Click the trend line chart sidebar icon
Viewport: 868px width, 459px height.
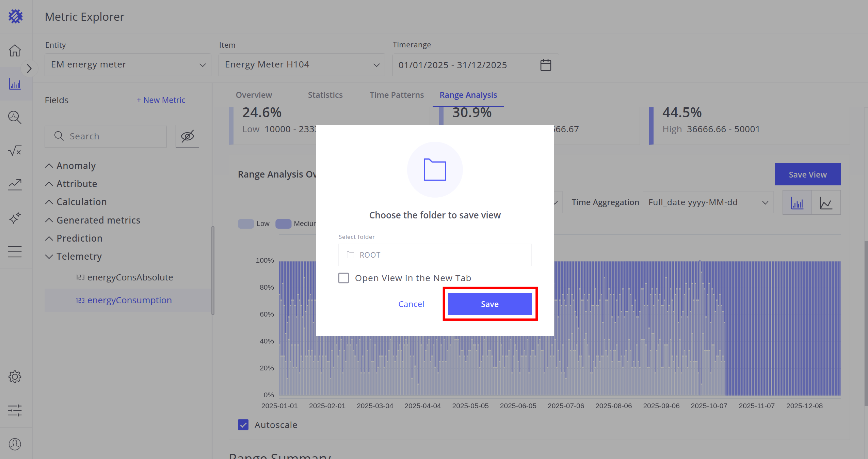(x=15, y=184)
